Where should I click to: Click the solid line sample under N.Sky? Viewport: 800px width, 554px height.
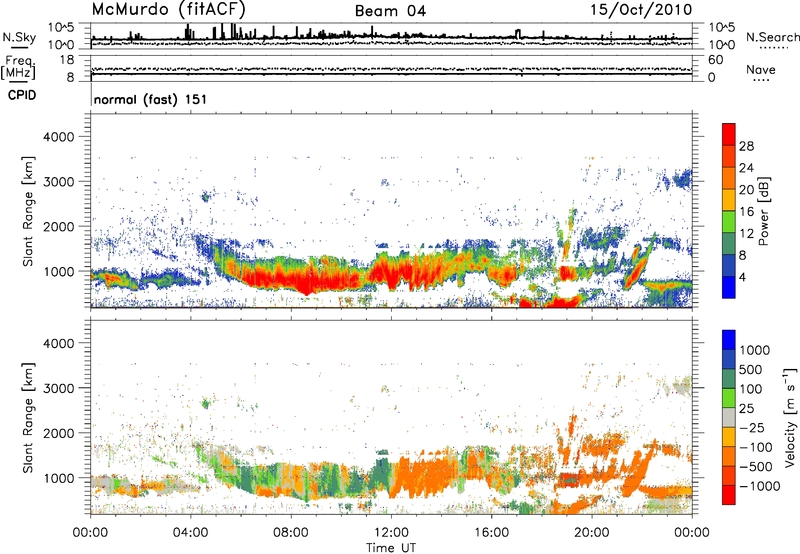pyautogui.click(x=20, y=47)
